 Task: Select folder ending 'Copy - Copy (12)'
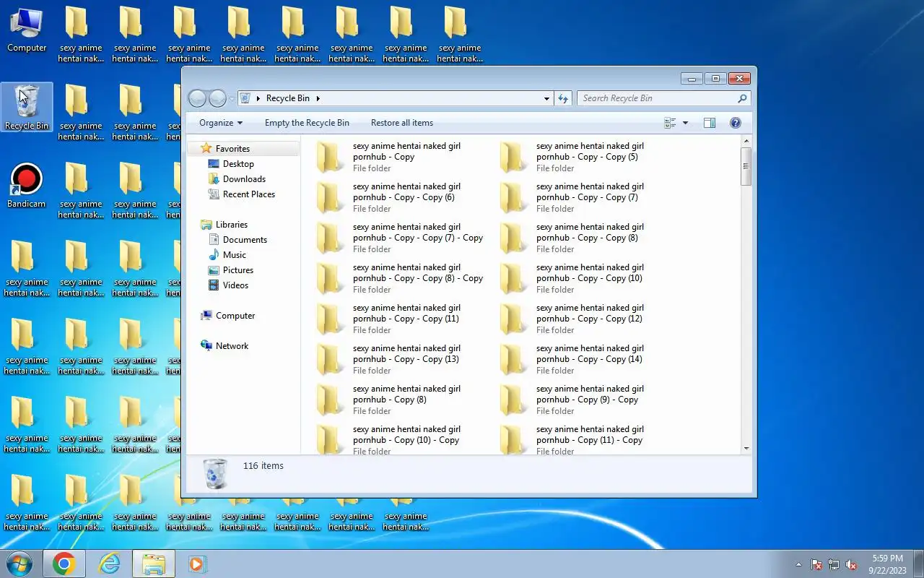tap(585, 319)
